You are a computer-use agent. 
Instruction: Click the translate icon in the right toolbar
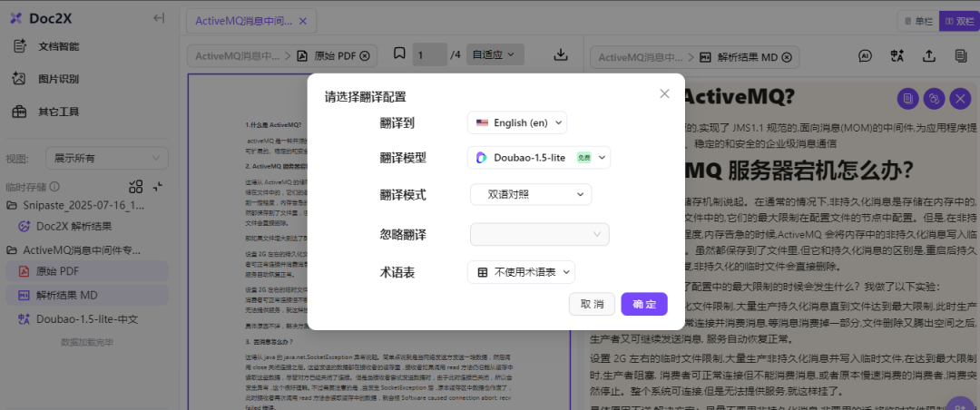897,55
